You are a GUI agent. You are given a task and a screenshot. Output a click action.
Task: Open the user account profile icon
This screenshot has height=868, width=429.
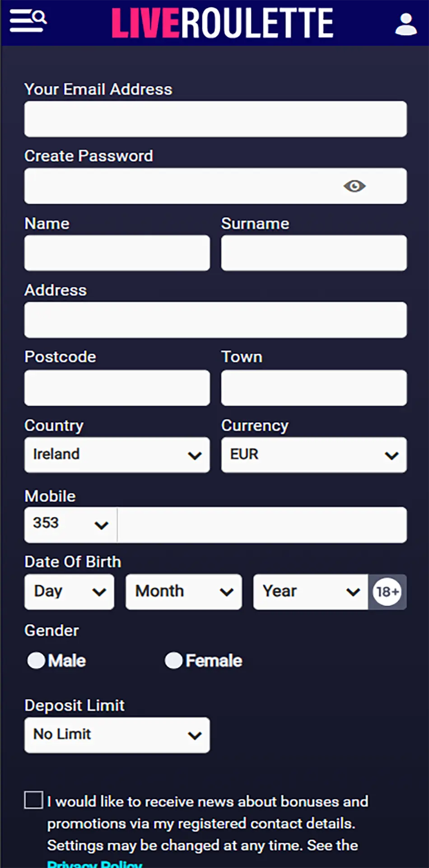[406, 24]
